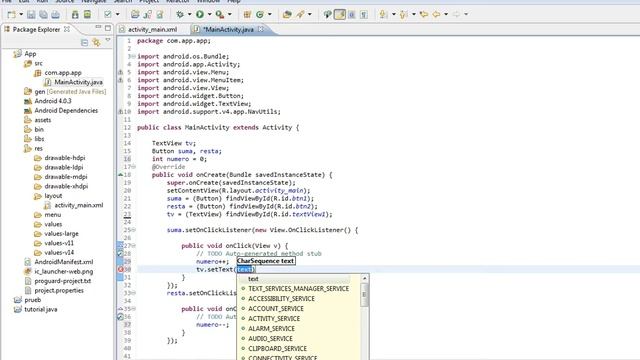This screenshot has height=360, width=640.
Task: Open the Lint check dropdown arrow
Action: [118, 15]
